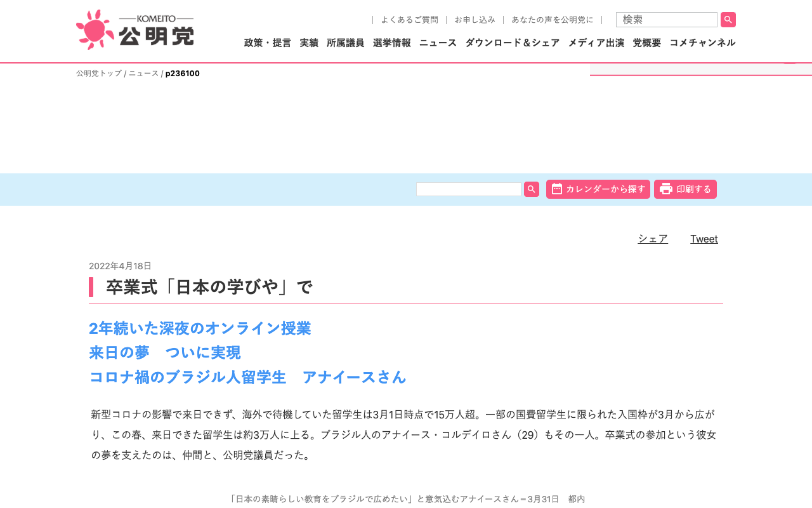
Task: Click the news search magnifier button
Action: coord(532,189)
